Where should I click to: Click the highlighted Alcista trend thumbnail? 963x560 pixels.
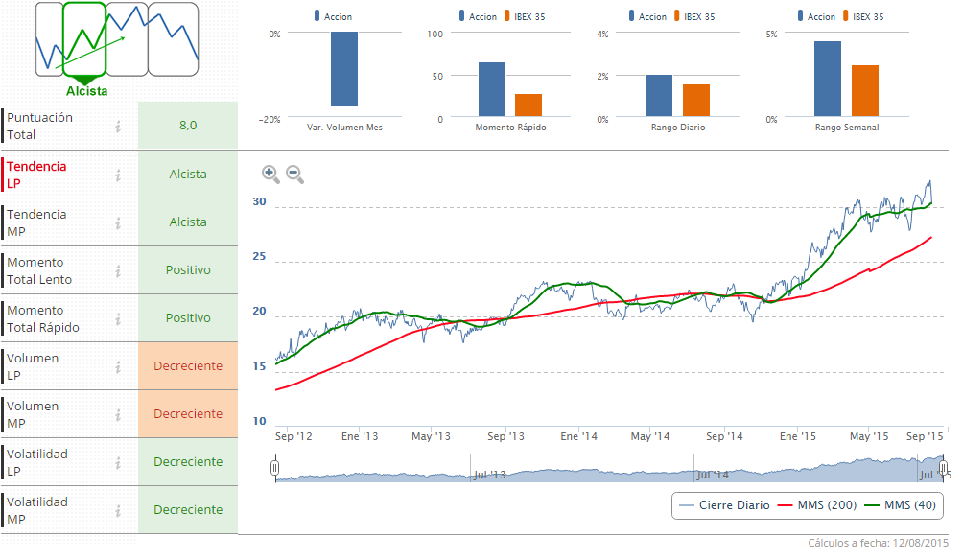coord(83,40)
